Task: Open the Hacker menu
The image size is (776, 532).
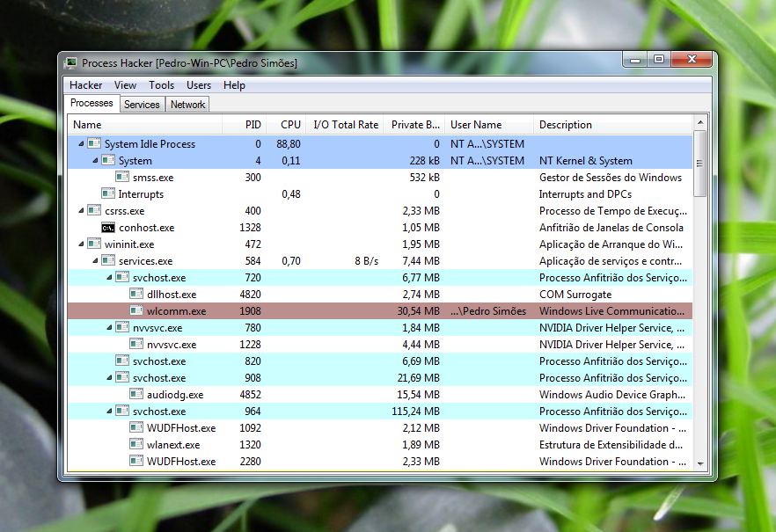Action: tap(85, 85)
